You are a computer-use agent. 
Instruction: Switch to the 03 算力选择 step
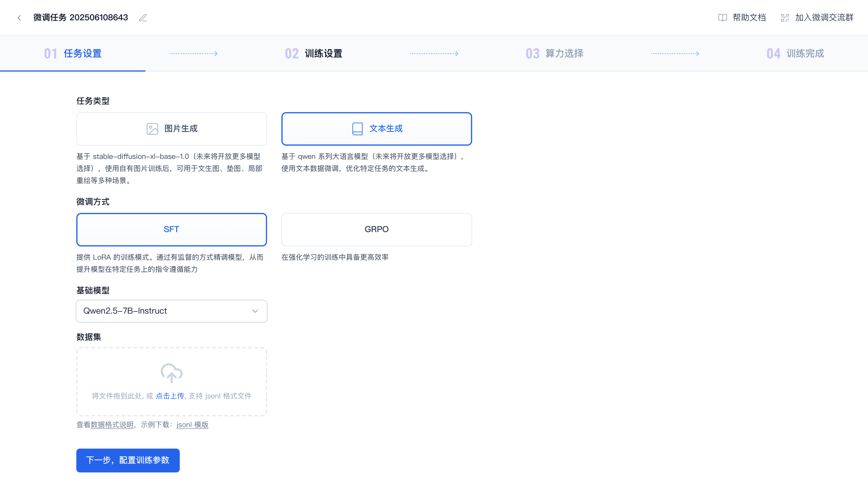coord(554,54)
